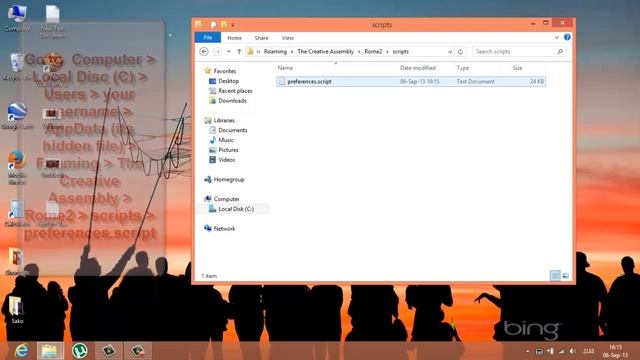Open the Pictures library
640x360 pixels.
click(228, 150)
